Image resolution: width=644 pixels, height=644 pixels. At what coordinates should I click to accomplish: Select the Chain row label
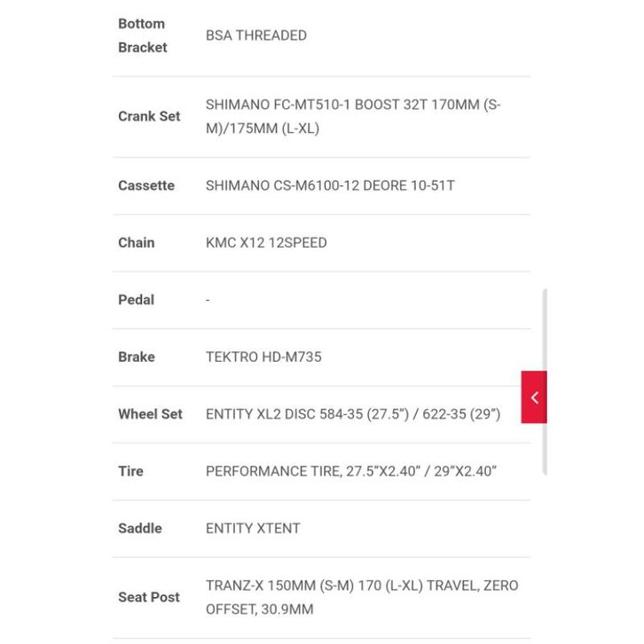[137, 242]
